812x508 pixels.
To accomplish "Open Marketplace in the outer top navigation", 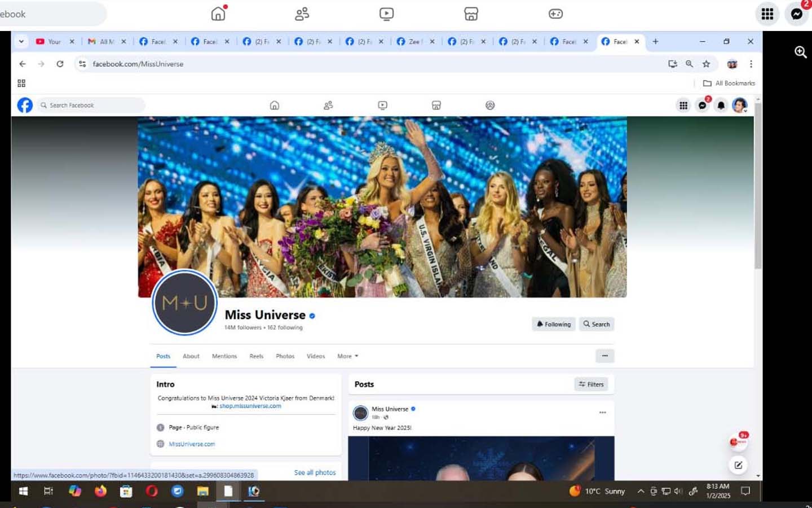I will click(x=471, y=14).
